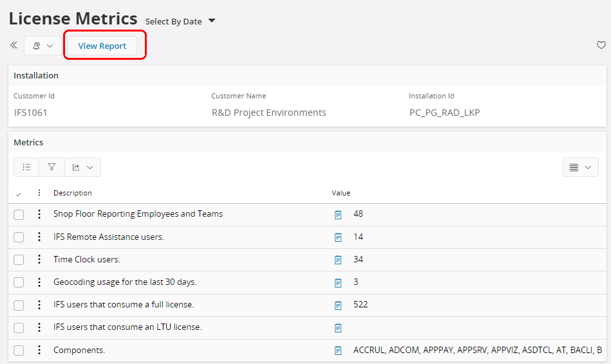Expand the Select By Date dropdown
Screen dimensions: 611x364
[211, 21]
